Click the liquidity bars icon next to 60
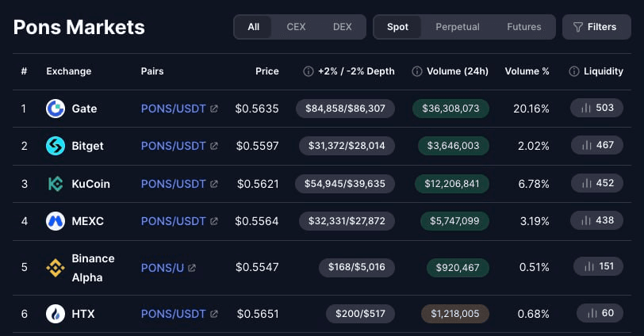This screenshot has width=644, height=336. click(x=592, y=313)
